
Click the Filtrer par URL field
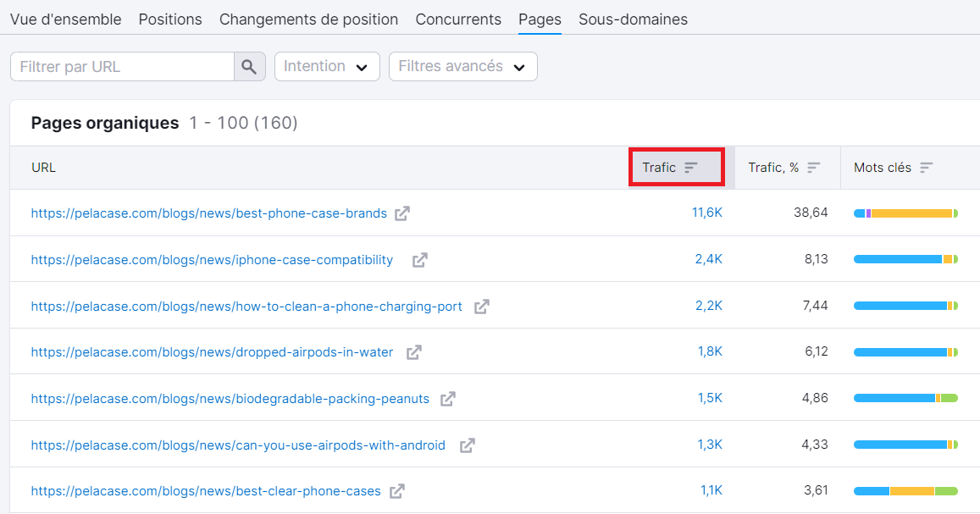pyautogui.click(x=122, y=67)
